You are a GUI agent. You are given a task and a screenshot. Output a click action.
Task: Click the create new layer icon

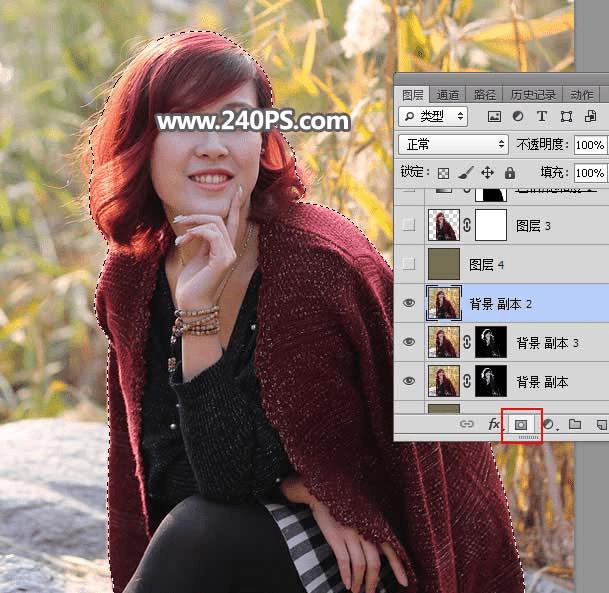[602, 424]
